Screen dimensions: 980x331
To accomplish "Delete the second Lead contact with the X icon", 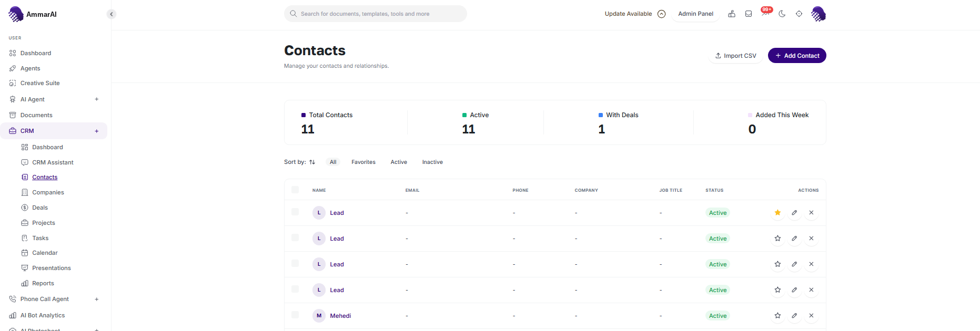I will [811, 239].
